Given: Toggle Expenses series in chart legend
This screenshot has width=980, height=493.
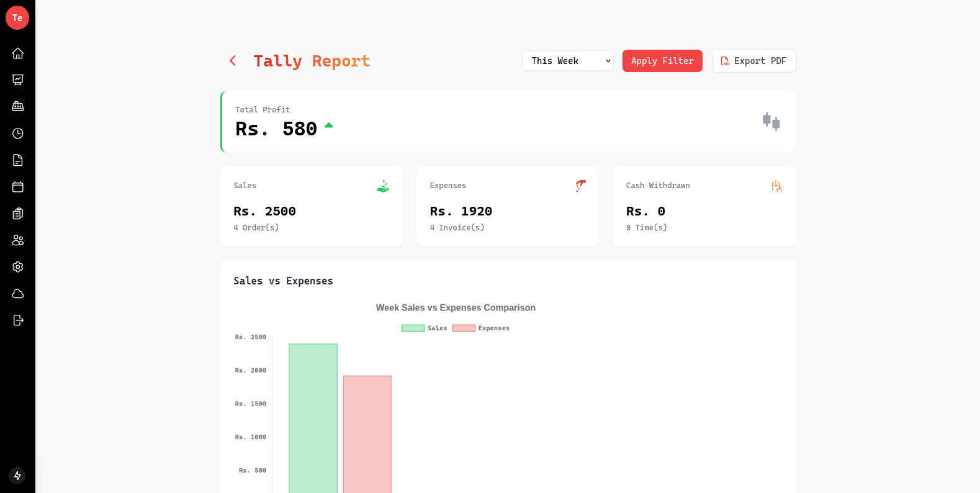Looking at the screenshot, I should coord(481,328).
